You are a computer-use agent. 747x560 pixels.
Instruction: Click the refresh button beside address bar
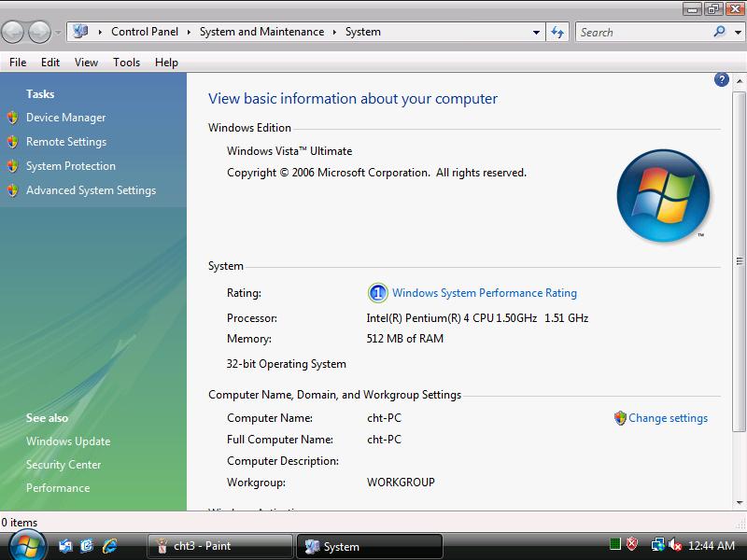pos(557,32)
